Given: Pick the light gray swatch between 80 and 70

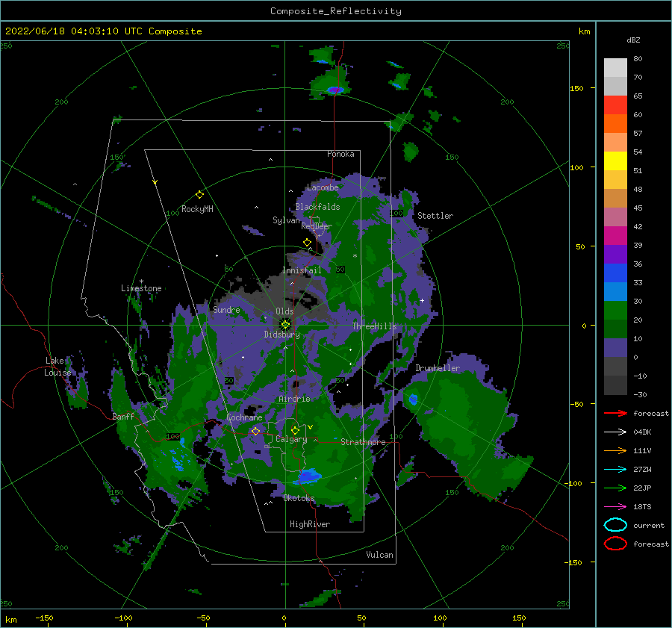Looking at the screenshot, I should pos(615,68).
